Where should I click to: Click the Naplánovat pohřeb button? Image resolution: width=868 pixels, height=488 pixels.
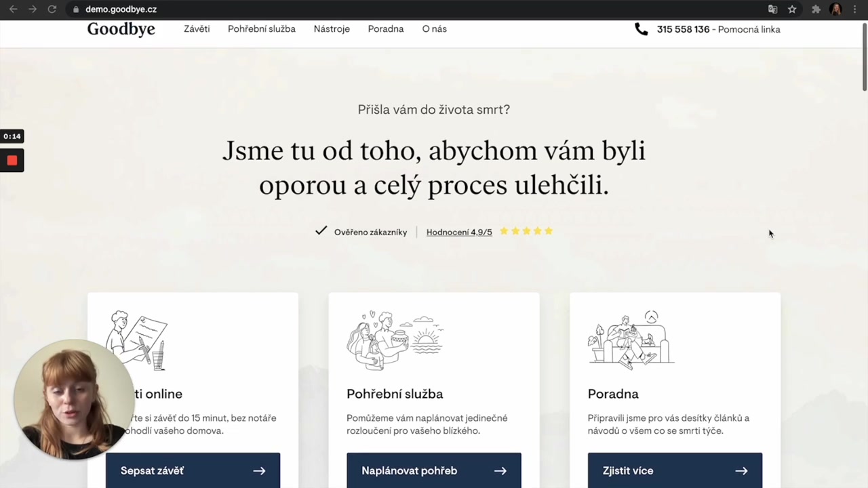pyautogui.click(x=434, y=470)
